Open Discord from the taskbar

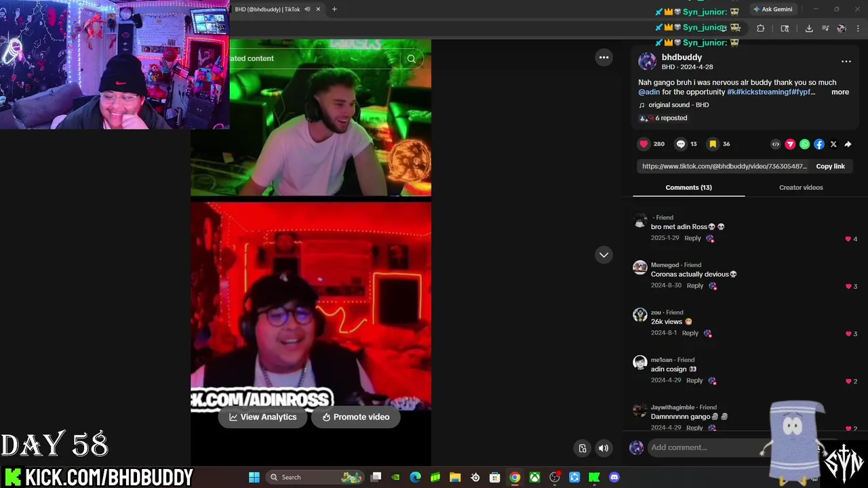(614, 477)
